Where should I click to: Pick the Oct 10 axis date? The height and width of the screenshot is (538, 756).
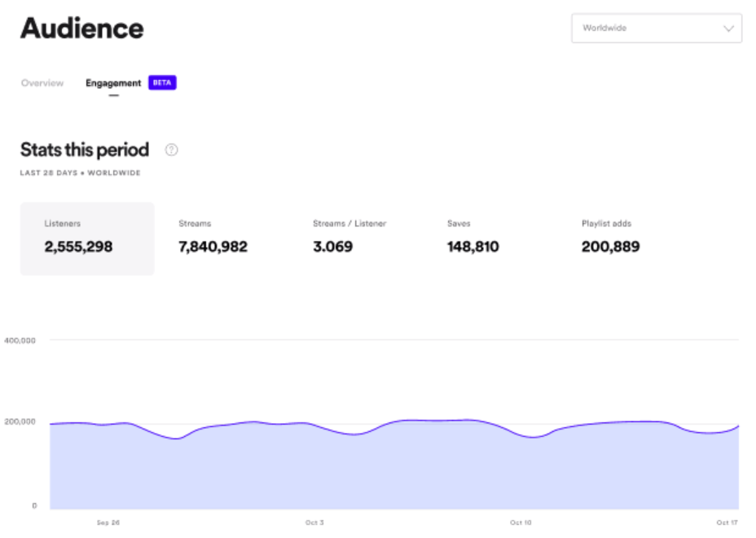click(x=521, y=523)
